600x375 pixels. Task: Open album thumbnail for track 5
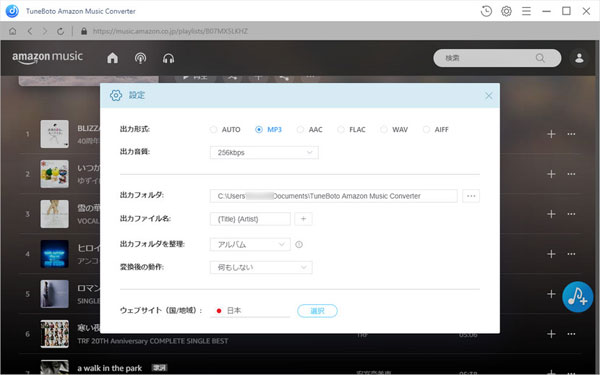[x=55, y=294]
